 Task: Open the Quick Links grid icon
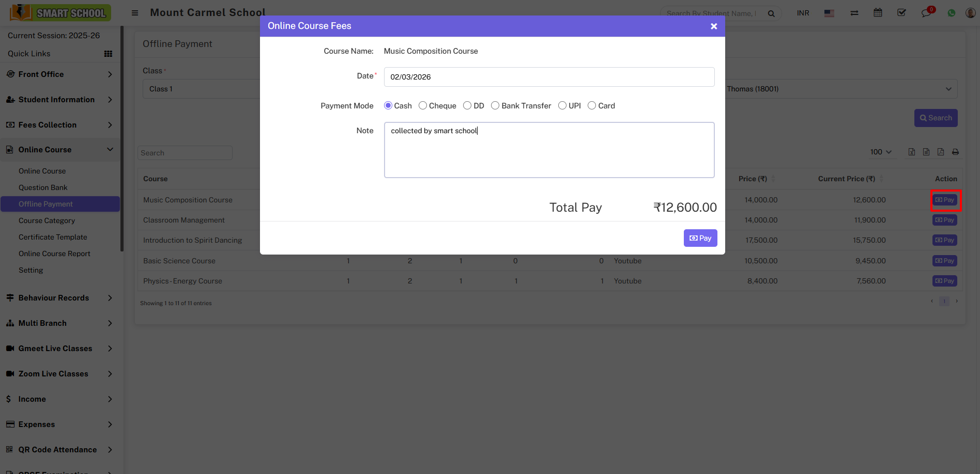(108, 53)
